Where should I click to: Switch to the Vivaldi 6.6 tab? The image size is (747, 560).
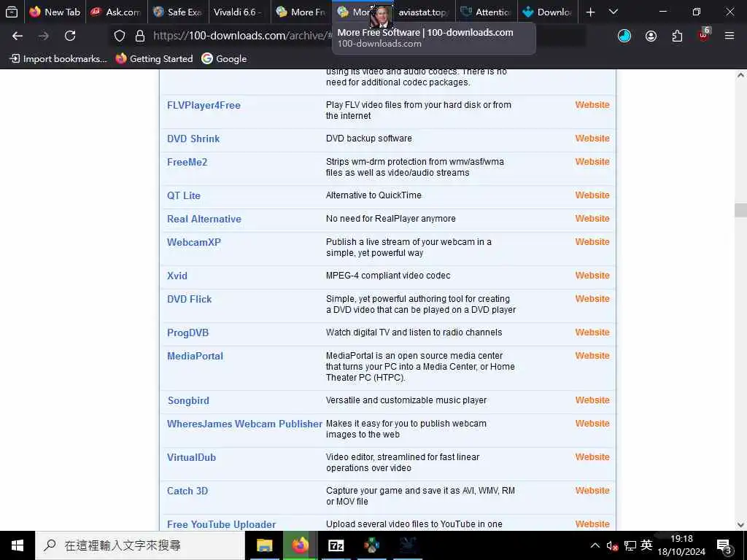click(239, 12)
